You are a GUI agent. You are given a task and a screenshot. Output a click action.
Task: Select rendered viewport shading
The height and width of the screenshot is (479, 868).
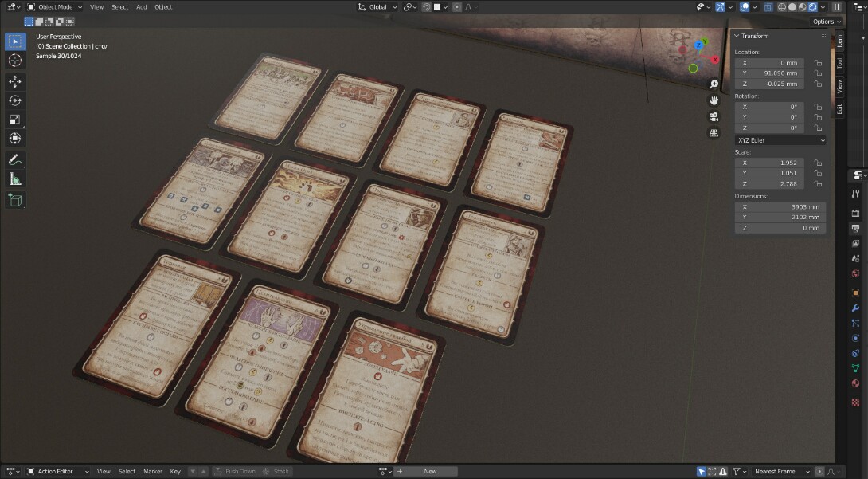(812, 7)
